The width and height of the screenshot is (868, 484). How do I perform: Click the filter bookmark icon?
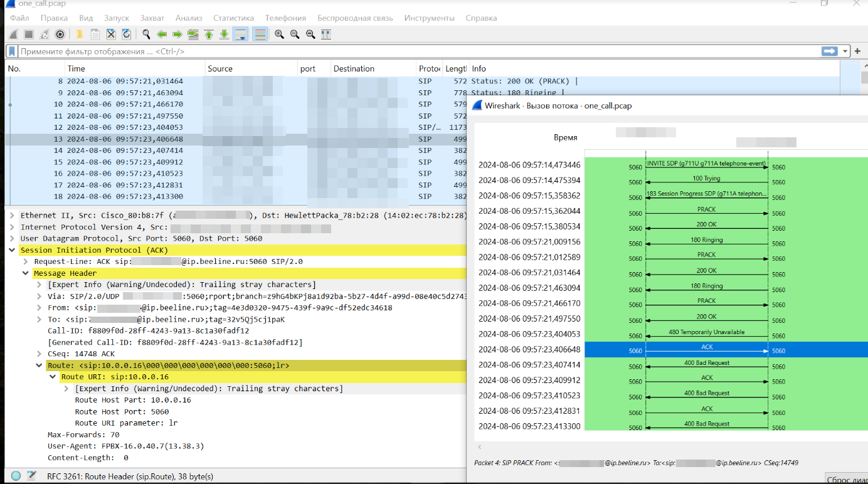point(12,51)
